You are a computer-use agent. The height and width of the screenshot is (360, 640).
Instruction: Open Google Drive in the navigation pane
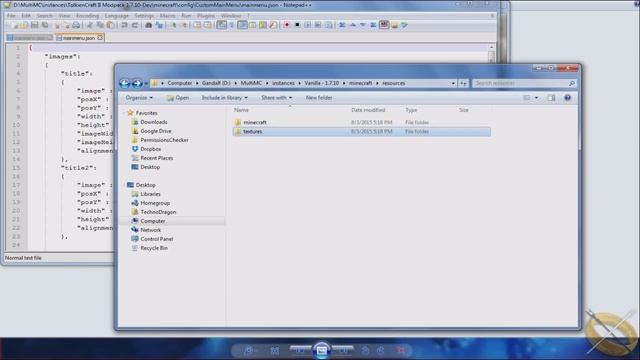156,131
